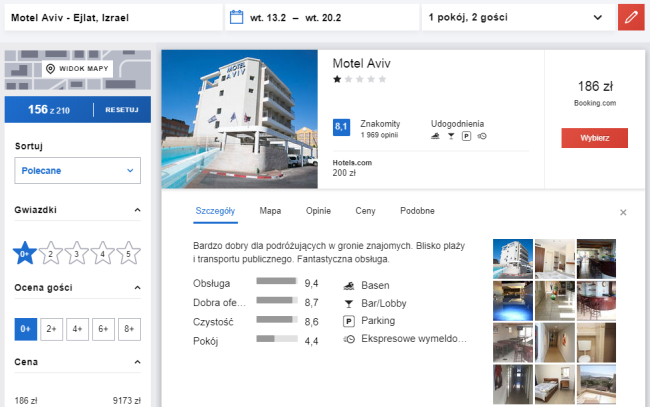Switch to the Opinie tab
Viewport: 650px width, 407px height.
pyautogui.click(x=318, y=211)
